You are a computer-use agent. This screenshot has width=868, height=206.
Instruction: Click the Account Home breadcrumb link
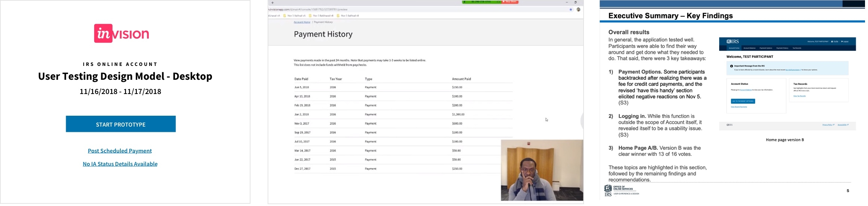pyautogui.click(x=302, y=22)
